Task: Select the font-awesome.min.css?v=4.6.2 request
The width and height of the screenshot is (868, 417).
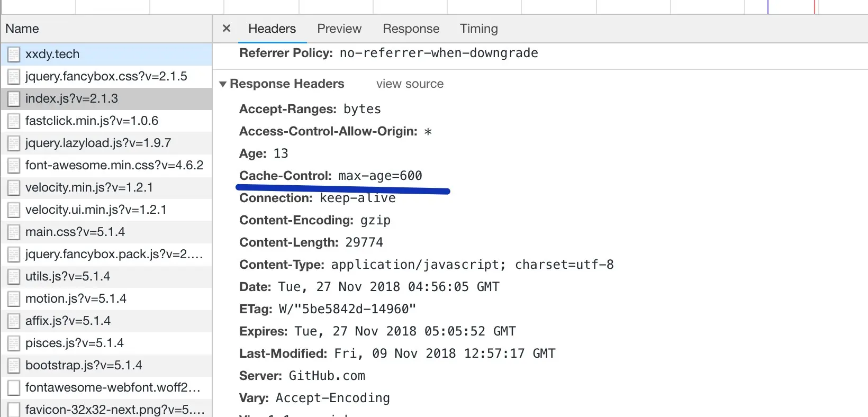Action: 114,166
